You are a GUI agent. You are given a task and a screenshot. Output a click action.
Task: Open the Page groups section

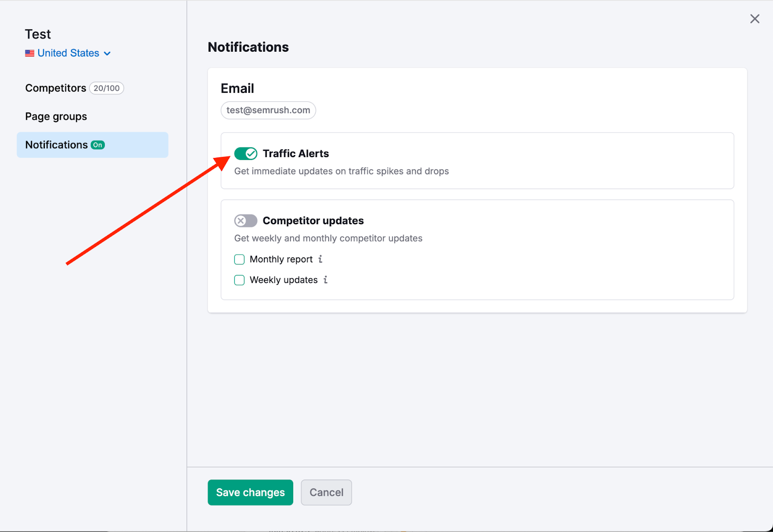click(x=56, y=116)
